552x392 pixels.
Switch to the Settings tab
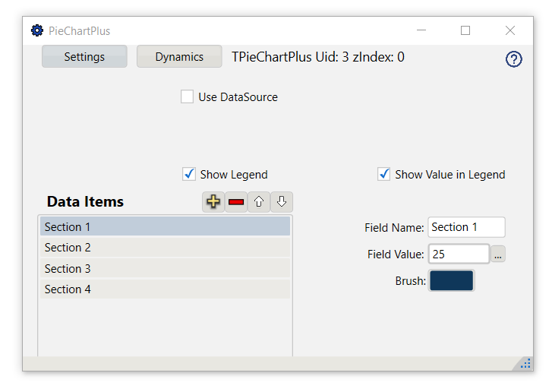point(84,57)
